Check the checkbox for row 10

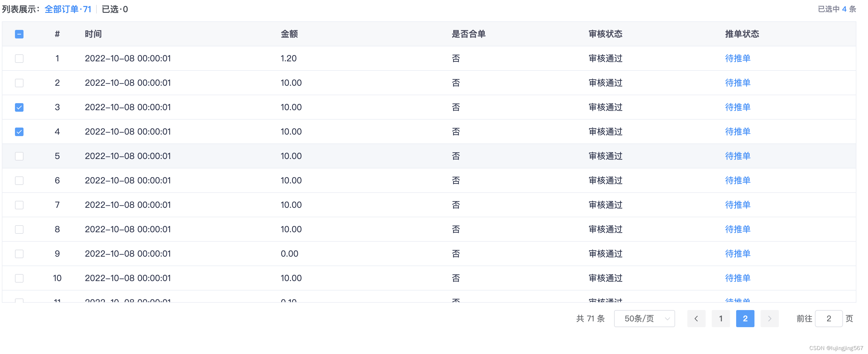coord(19,278)
